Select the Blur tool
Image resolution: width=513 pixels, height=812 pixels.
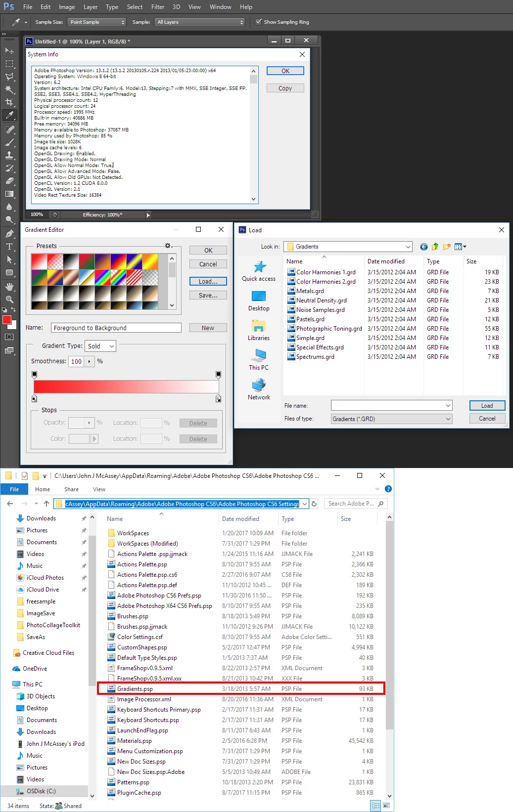click(x=9, y=207)
